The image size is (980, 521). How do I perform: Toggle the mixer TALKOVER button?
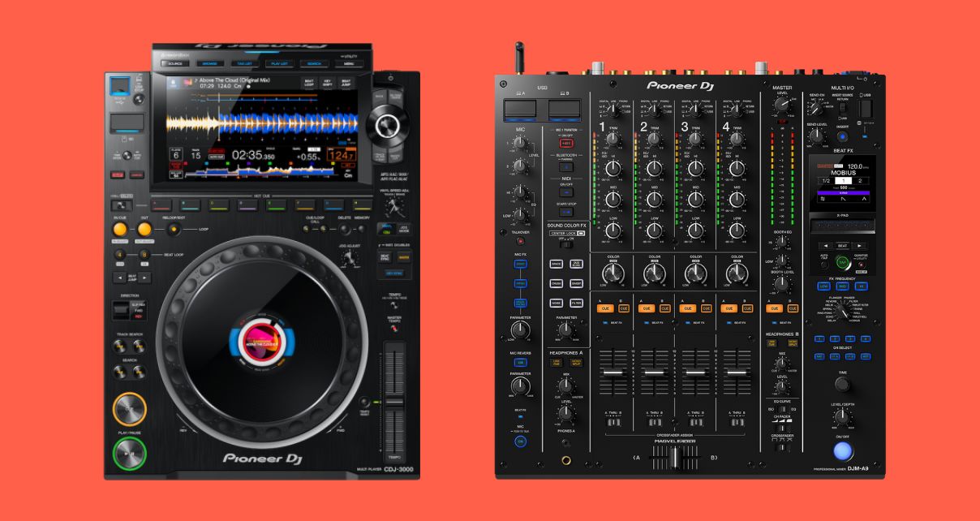coord(519,241)
